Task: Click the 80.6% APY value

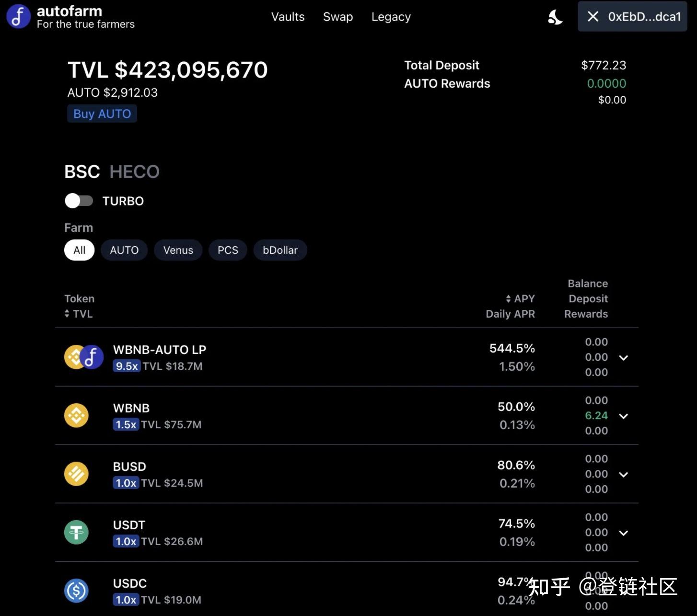Action: click(x=516, y=465)
